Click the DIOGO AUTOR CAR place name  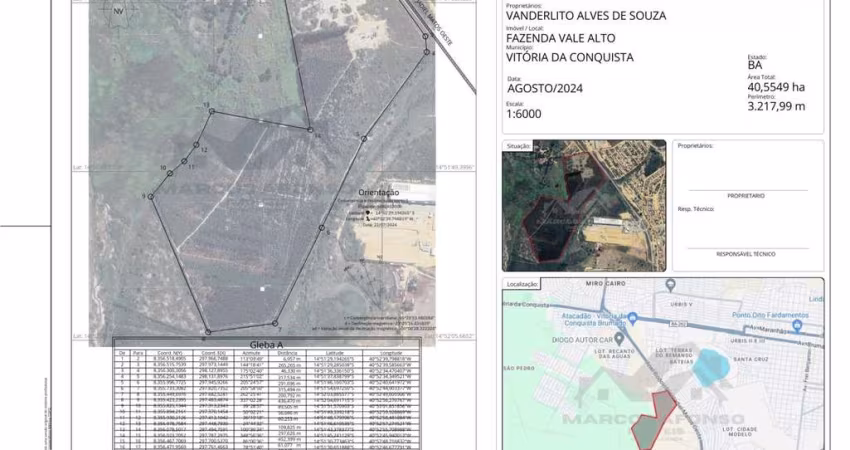[x=582, y=340]
